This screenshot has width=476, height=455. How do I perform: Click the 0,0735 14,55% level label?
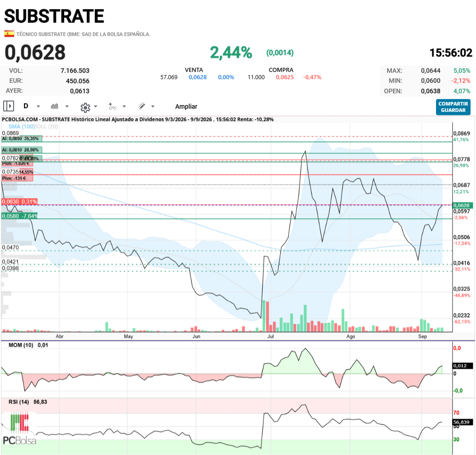point(18,172)
